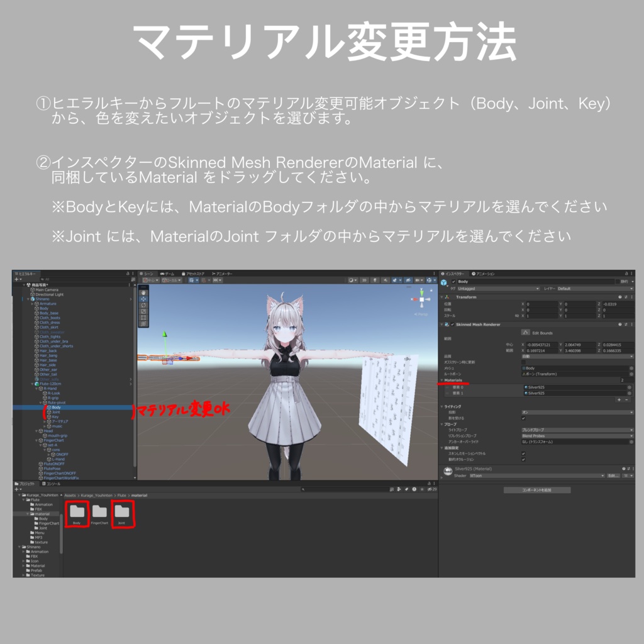Select the Move tool in the Scene toolbar

tap(144, 299)
